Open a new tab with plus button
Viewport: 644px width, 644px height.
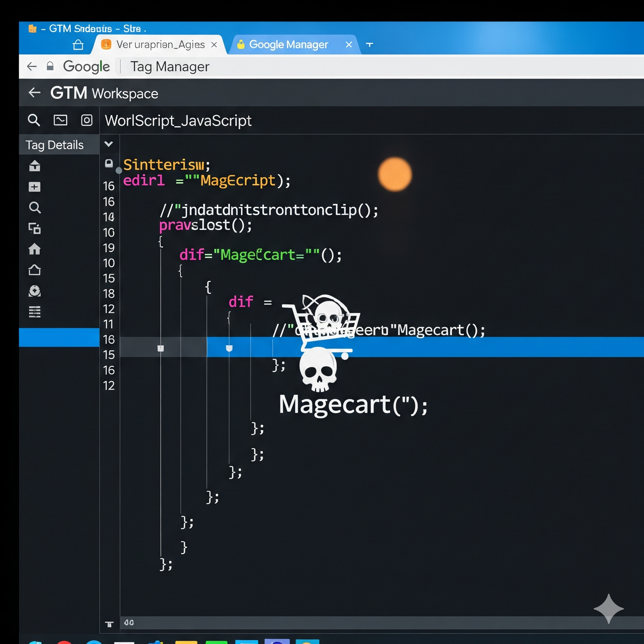(369, 44)
